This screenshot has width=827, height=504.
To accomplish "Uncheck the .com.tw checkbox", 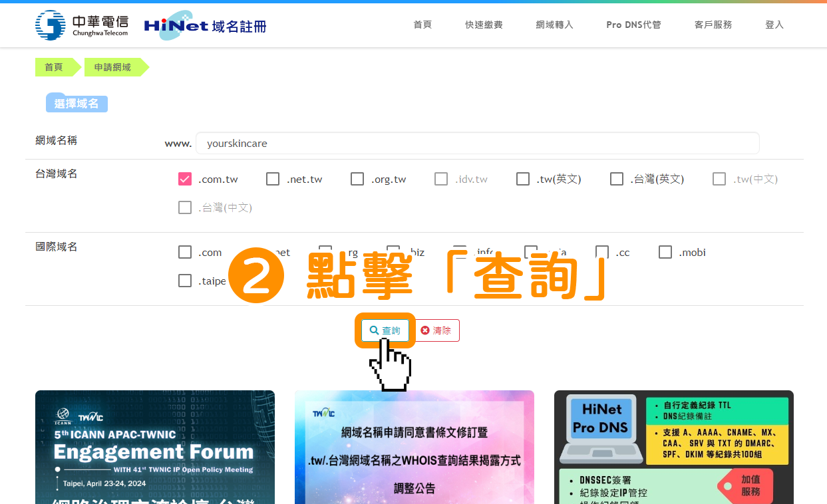I will pos(185,179).
